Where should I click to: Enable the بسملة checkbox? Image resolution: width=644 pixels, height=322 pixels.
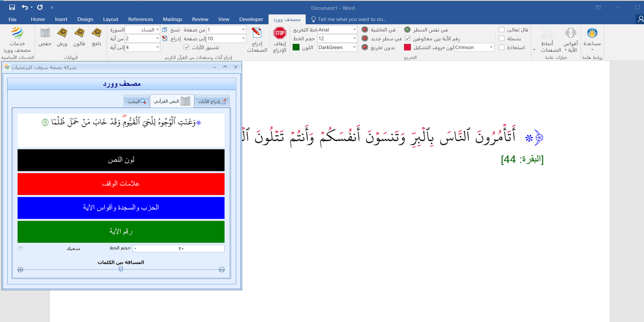pyautogui.click(x=501, y=38)
